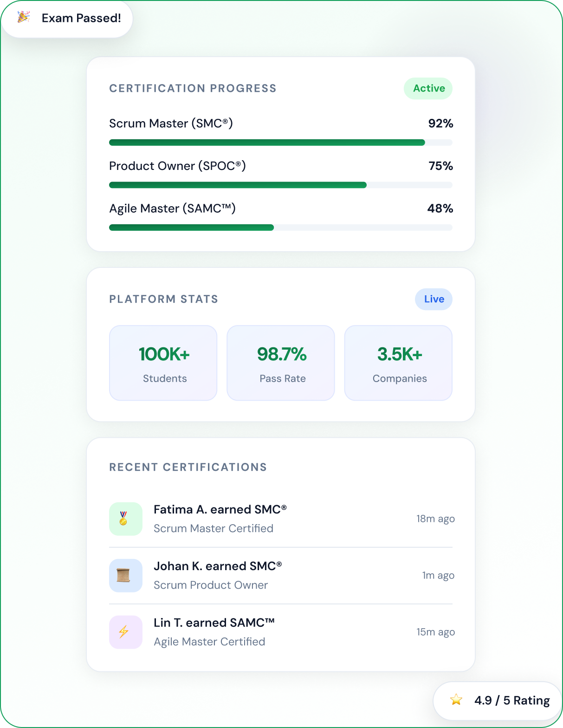Viewport: 563px width, 728px height.
Task: Open Johan K. earned SMC entry
Action: pos(218,566)
